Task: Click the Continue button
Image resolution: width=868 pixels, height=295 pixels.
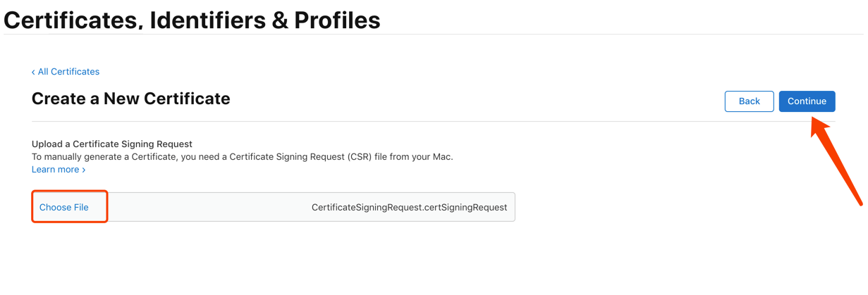Action: tap(807, 101)
